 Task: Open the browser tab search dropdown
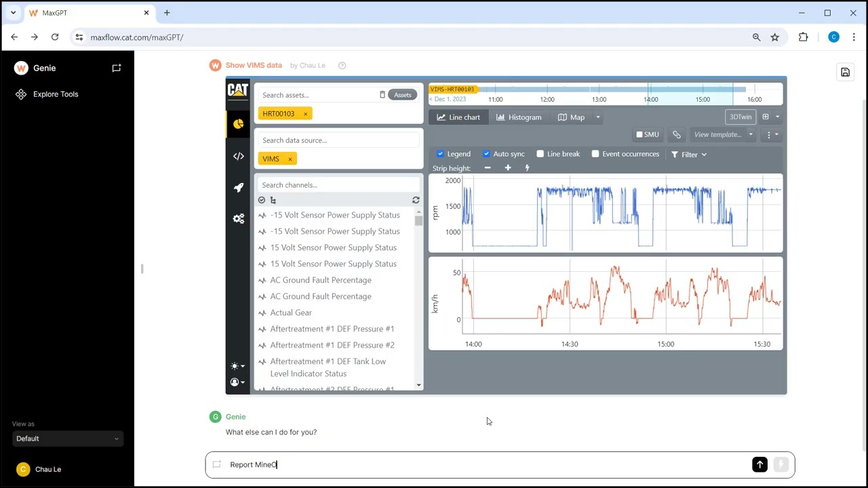(x=13, y=12)
